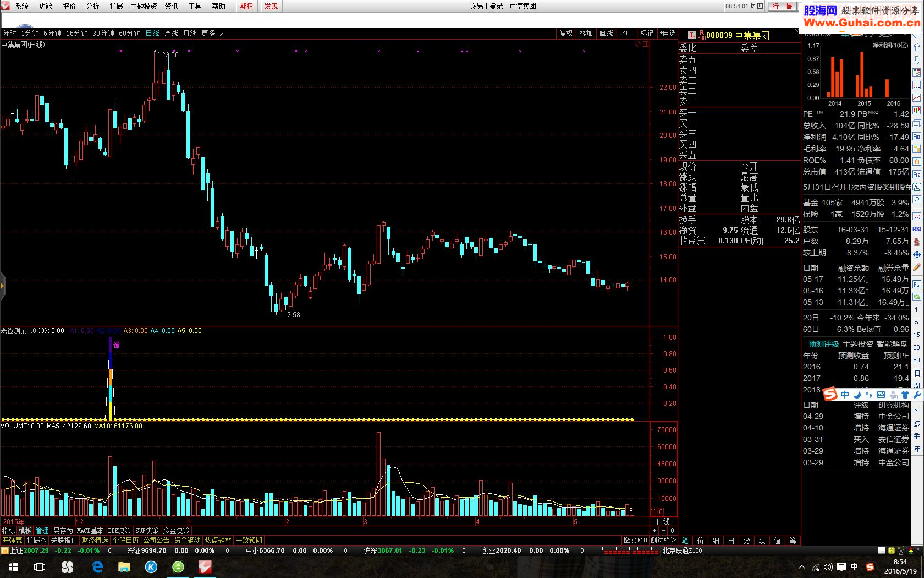Click the 热点题材 hot topics link
The height and width of the screenshot is (578, 924).
[x=218, y=540]
